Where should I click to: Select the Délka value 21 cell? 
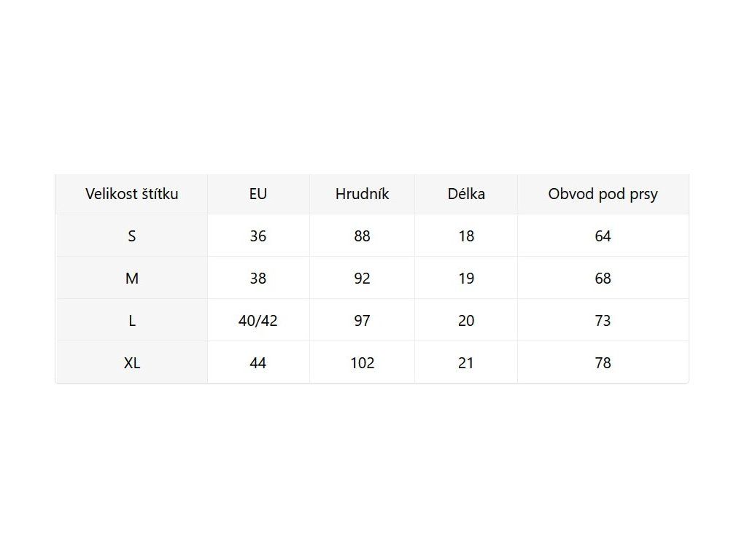coord(466,363)
